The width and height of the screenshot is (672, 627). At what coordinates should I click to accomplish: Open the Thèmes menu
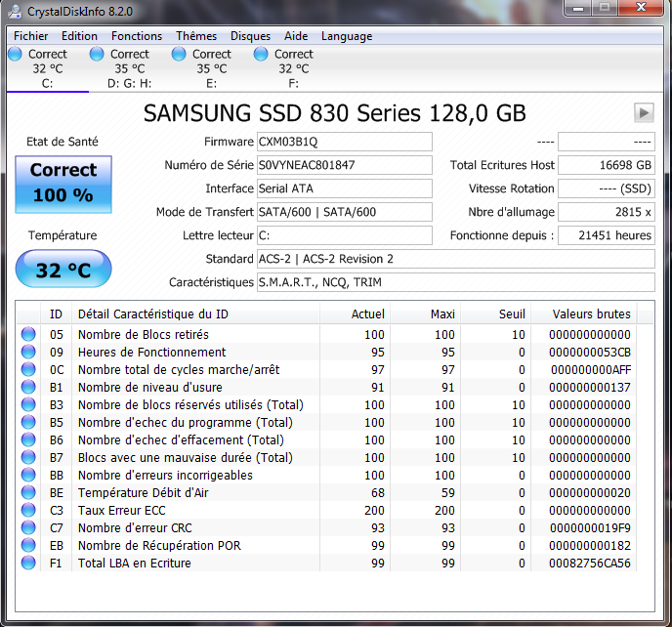[x=196, y=36]
